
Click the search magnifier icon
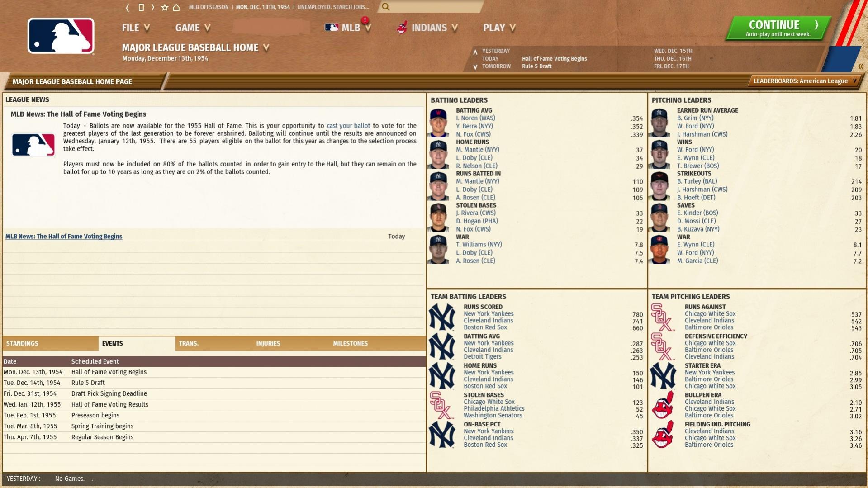385,7
